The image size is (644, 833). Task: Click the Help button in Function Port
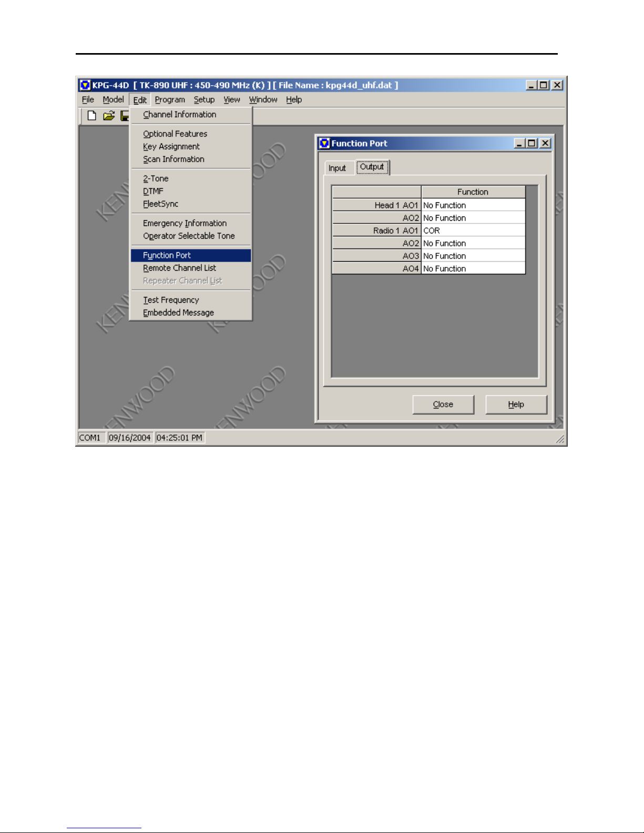coord(516,405)
